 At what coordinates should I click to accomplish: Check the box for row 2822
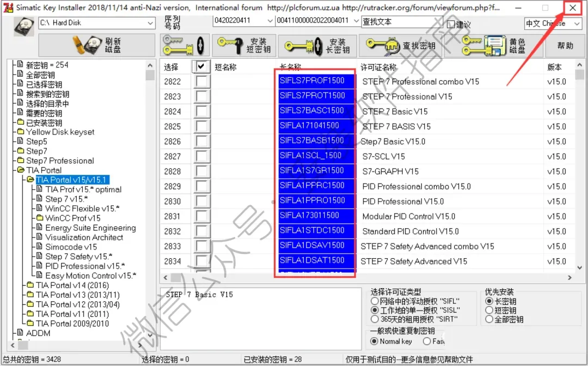(201, 81)
